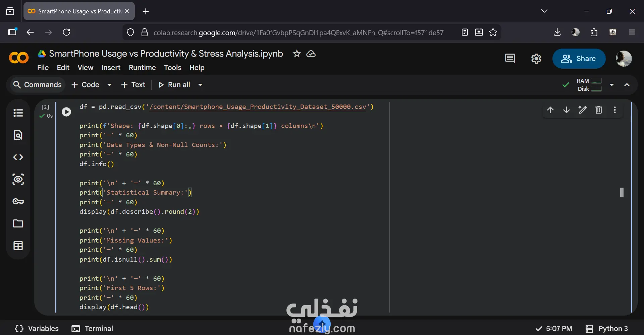644x335 pixels.
Task: Click the site shield protection icon
Action: pos(130,32)
